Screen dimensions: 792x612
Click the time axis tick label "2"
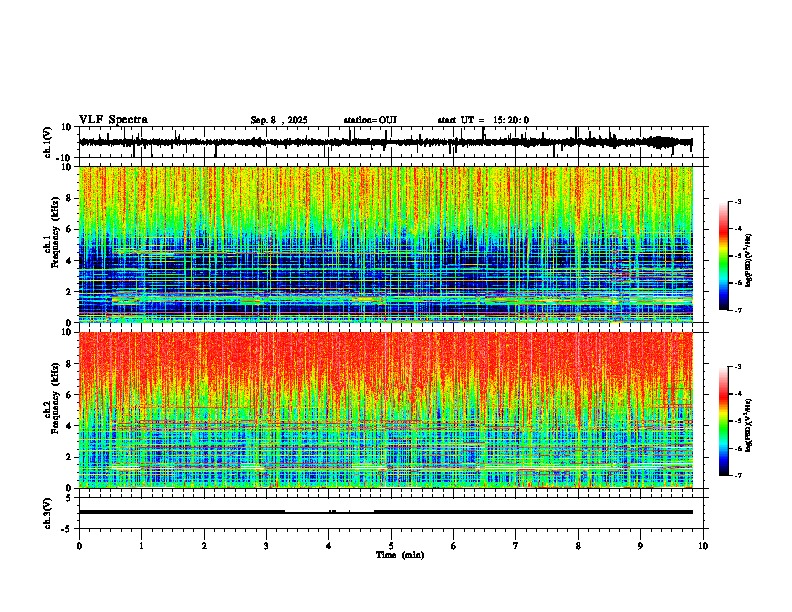click(x=204, y=546)
